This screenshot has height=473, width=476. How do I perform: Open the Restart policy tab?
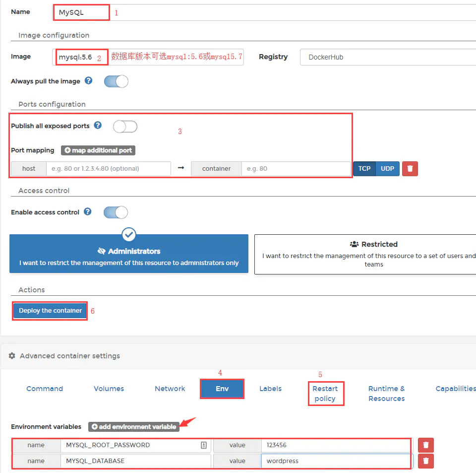coord(325,394)
